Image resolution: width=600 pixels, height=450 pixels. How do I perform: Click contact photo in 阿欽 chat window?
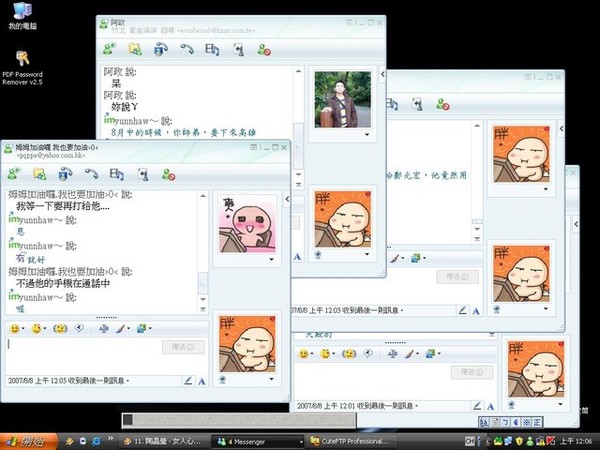(342, 99)
